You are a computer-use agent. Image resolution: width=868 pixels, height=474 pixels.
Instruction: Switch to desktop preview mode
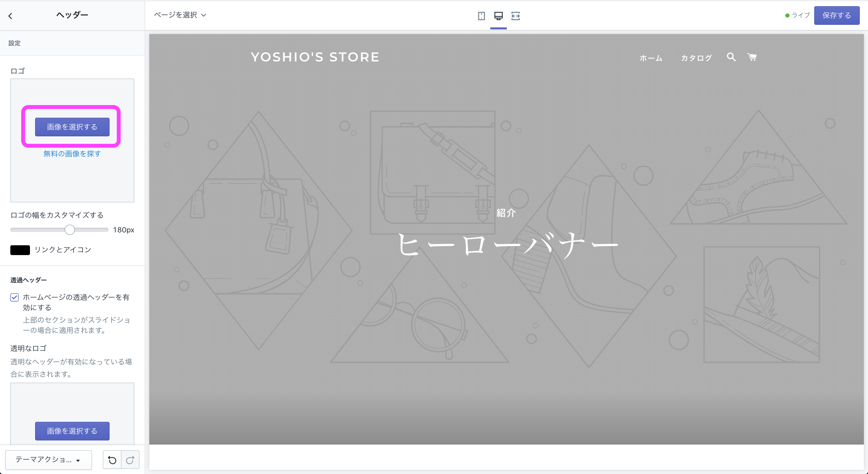[499, 16]
